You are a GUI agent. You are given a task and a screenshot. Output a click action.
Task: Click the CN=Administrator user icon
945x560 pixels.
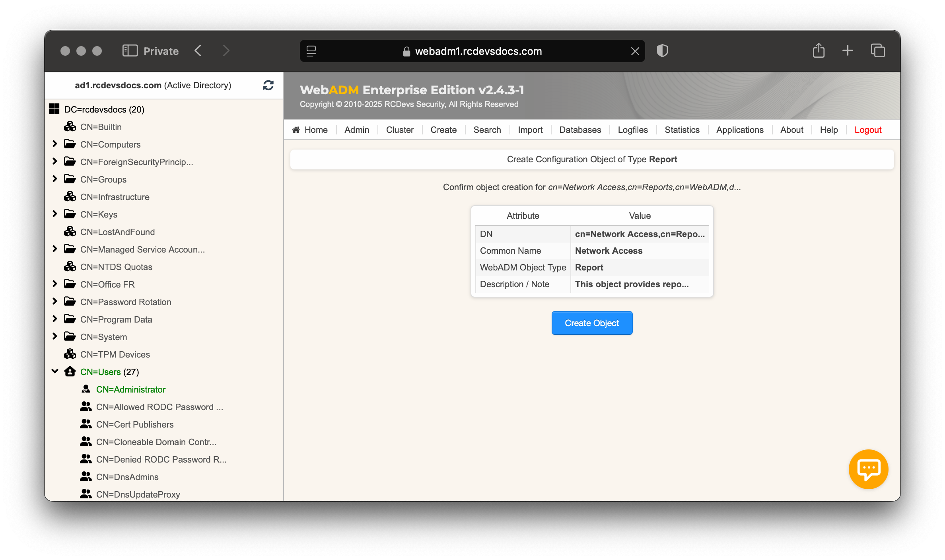point(86,389)
